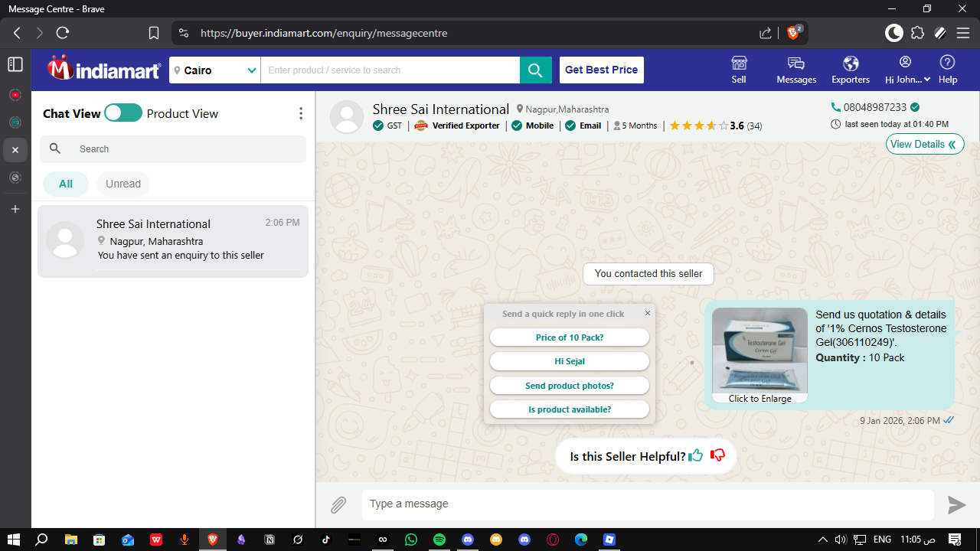Open the browser extensions puzzle icon
Screen dimensions: 980x551
point(917,33)
